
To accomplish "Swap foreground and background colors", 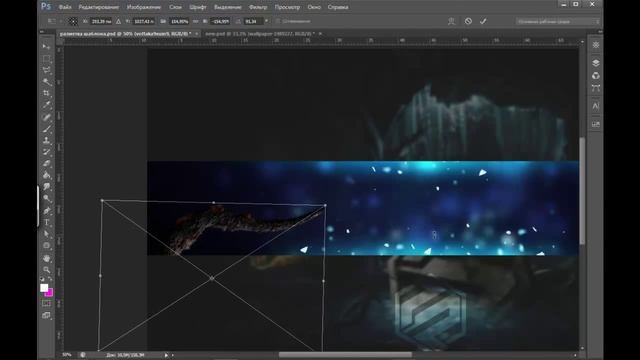I will tap(51, 279).
